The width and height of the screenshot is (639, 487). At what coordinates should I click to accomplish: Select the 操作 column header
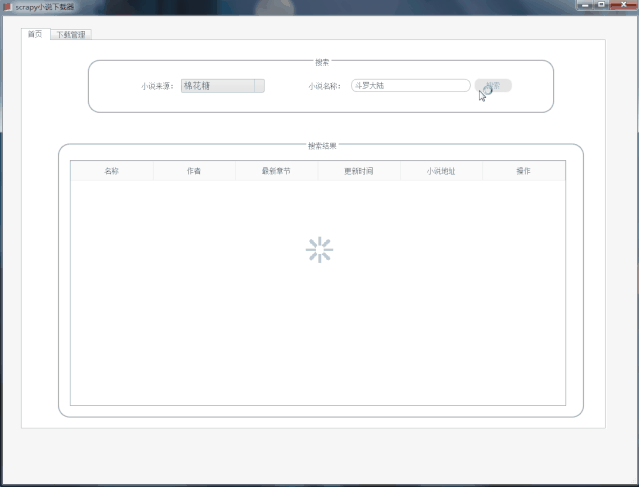click(524, 171)
